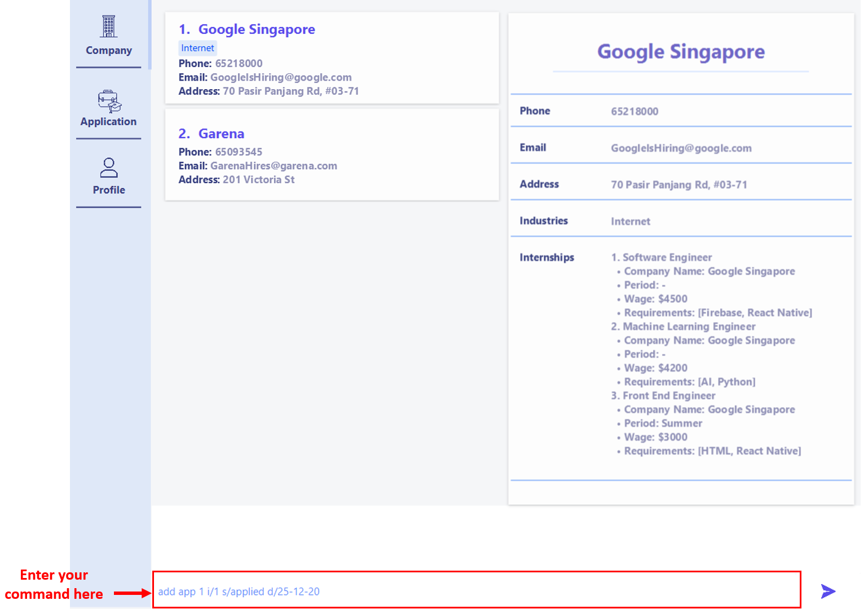Click the Machine Learning Engineer internship entry
The height and width of the screenshot is (609, 868).
[x=683, y=326]
